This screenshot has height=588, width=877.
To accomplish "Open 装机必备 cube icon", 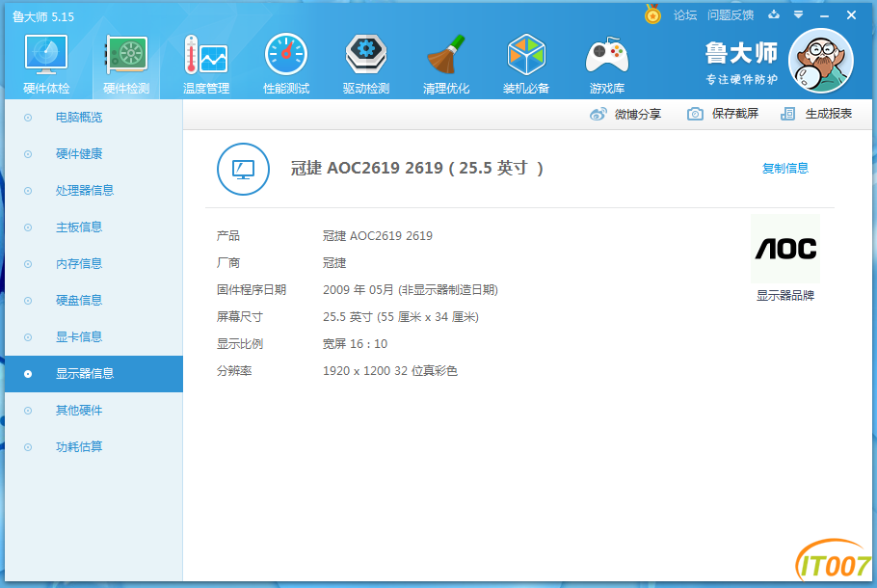I will coord(526,55).
